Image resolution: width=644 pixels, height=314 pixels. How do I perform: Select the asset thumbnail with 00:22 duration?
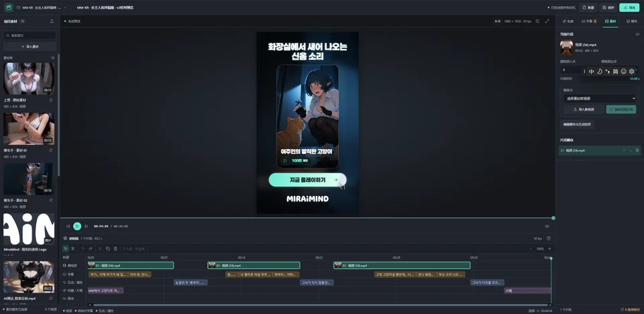[29, 277]
